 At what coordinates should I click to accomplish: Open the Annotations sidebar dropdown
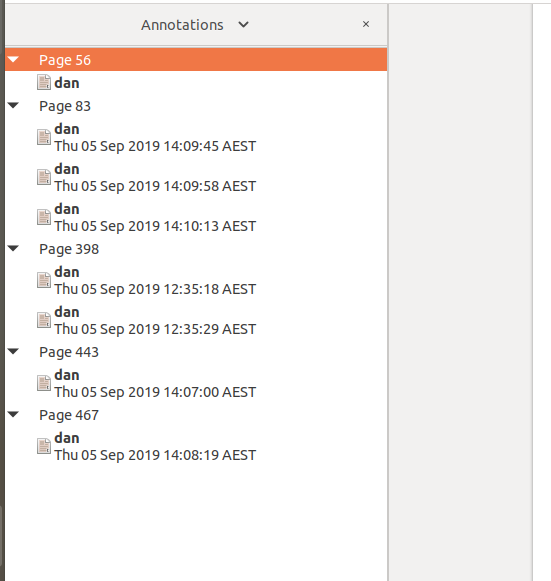coord(243,25)
